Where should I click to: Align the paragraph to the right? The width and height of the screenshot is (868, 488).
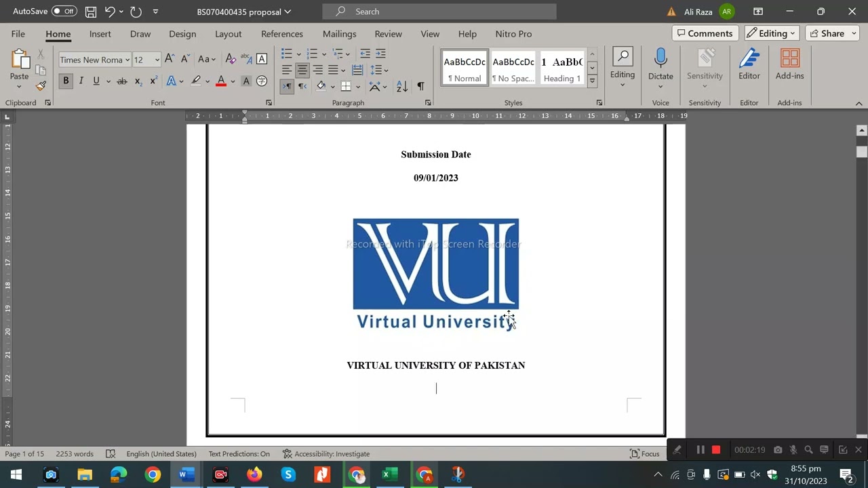pyautogui.click(x=317, y=70)
